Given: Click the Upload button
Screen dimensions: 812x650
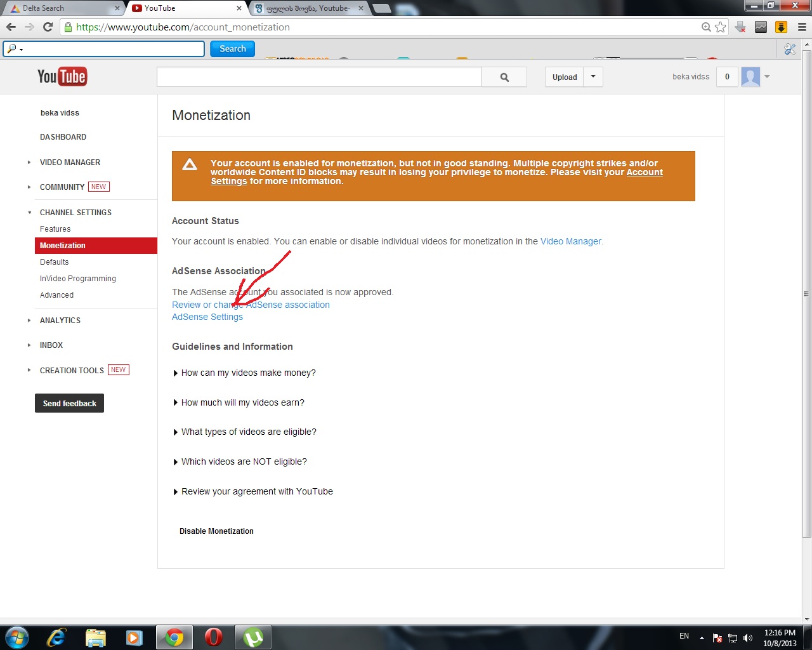Looking at the screenshot, I should click(565, 77).
